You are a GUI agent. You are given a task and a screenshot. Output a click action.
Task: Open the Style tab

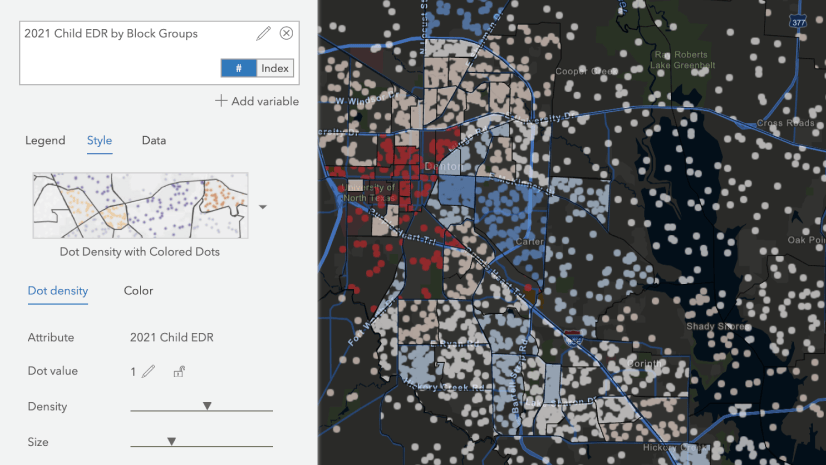[100, 140]
